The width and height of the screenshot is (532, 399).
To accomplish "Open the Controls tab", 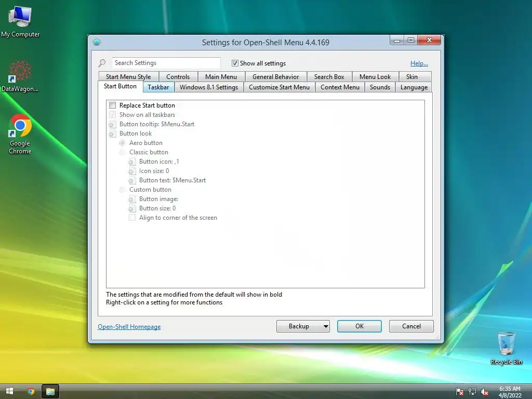I will point(178,77).
